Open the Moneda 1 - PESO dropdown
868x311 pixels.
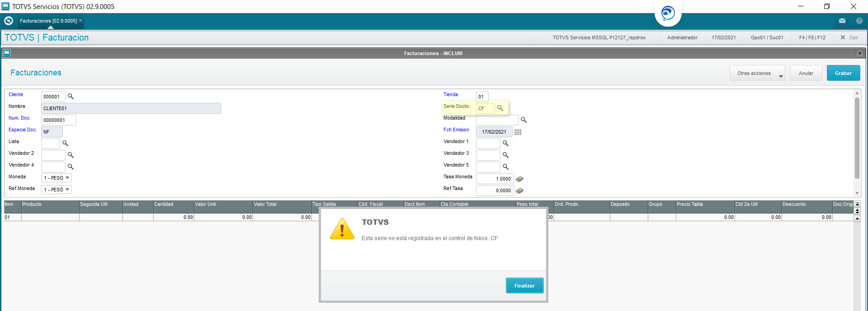point(57,178)
